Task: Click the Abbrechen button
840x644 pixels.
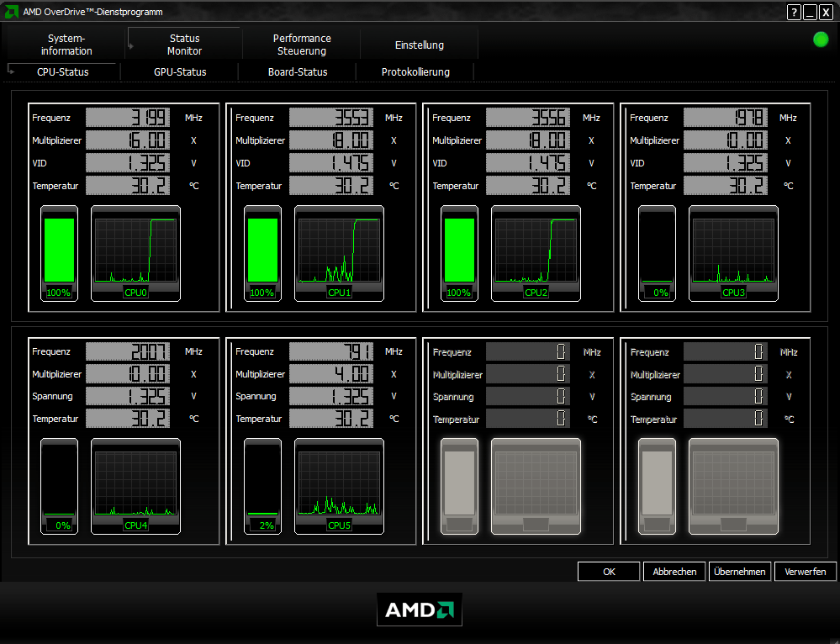Action: click(x=674, y=572)
